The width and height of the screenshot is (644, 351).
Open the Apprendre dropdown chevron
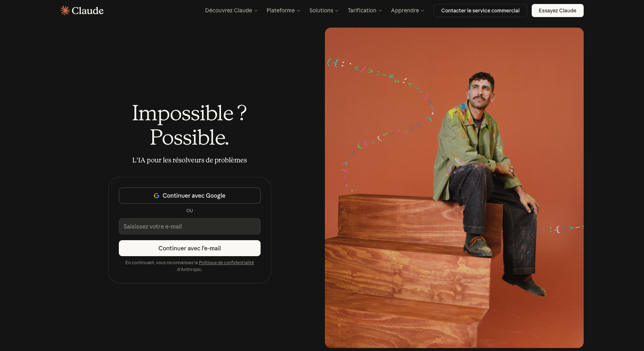pyautogui.click(x=423, y=11)
